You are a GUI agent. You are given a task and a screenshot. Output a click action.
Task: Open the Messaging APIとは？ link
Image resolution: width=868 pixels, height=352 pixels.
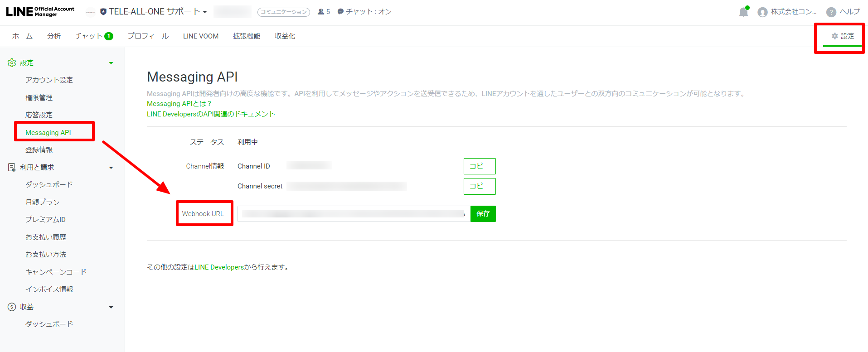179,104
